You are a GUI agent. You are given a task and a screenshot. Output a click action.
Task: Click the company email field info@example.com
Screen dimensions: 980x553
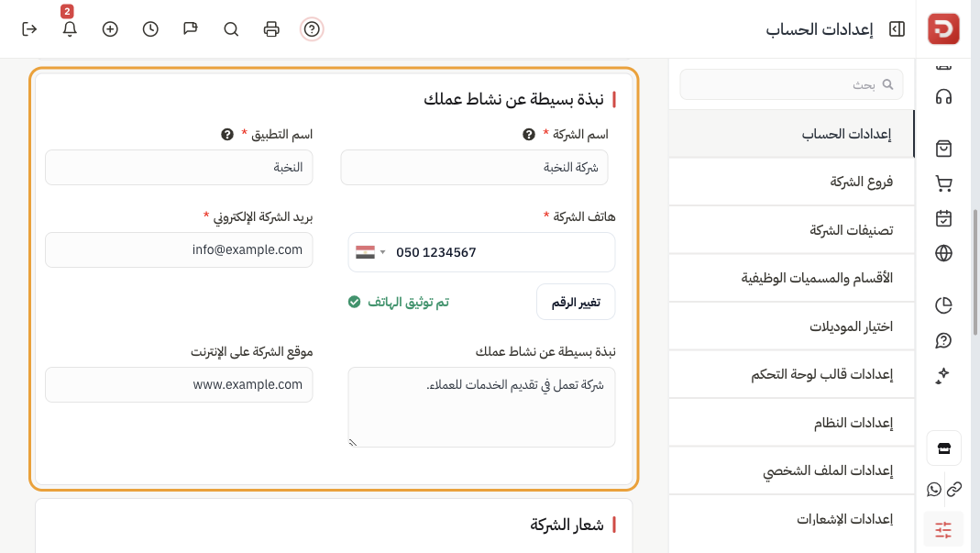[179, 250]
